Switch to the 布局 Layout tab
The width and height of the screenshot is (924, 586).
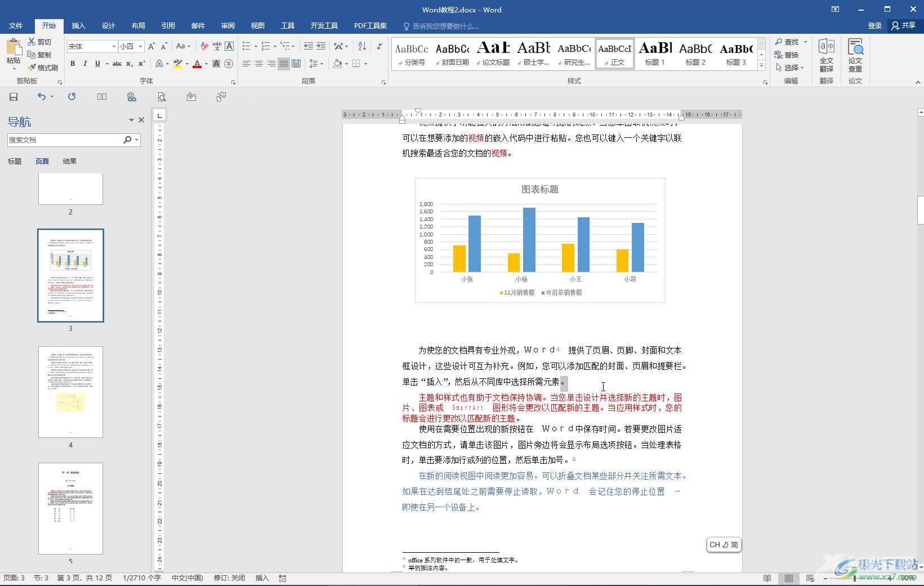point(138,26)
